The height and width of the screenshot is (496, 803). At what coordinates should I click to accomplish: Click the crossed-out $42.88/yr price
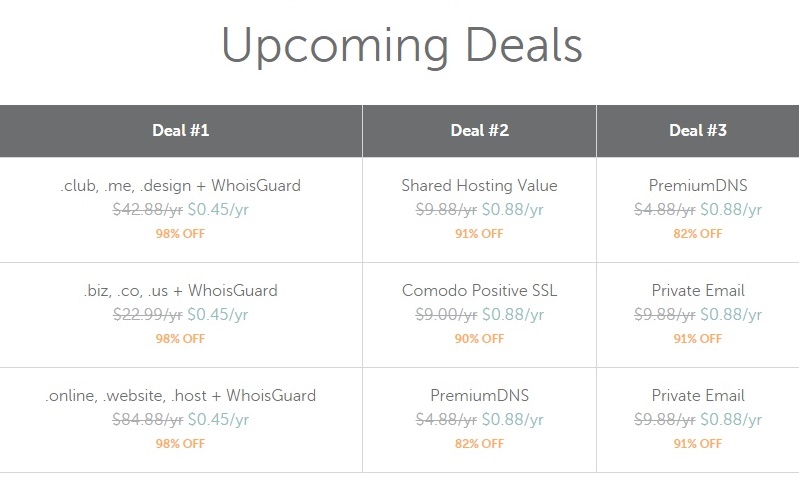click(147, 210)
